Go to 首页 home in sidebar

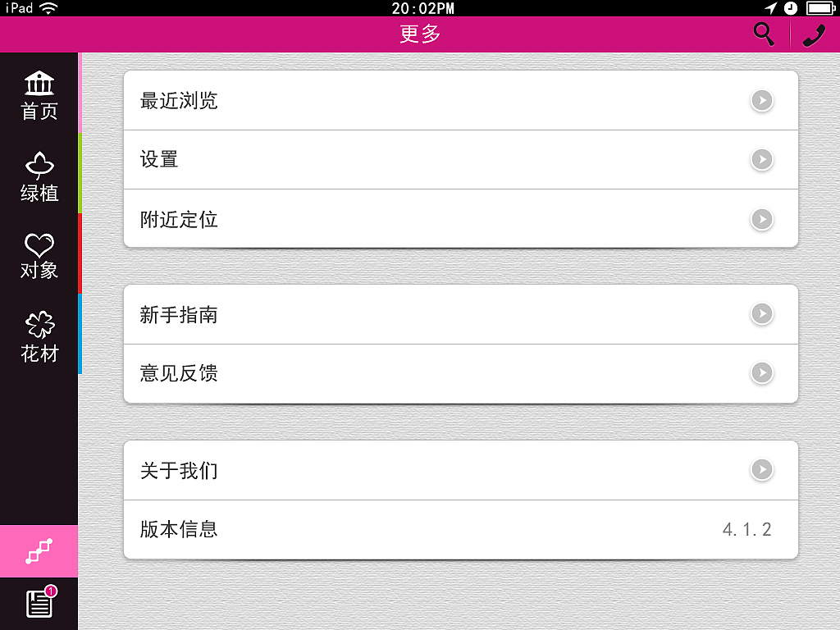click(x=39, y=95)
